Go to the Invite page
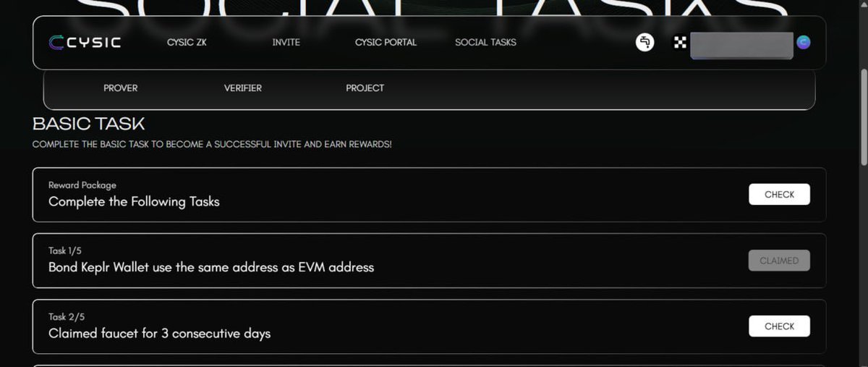Image resolution: width=868 pixels, height=367 pixels. pos(286,43)
